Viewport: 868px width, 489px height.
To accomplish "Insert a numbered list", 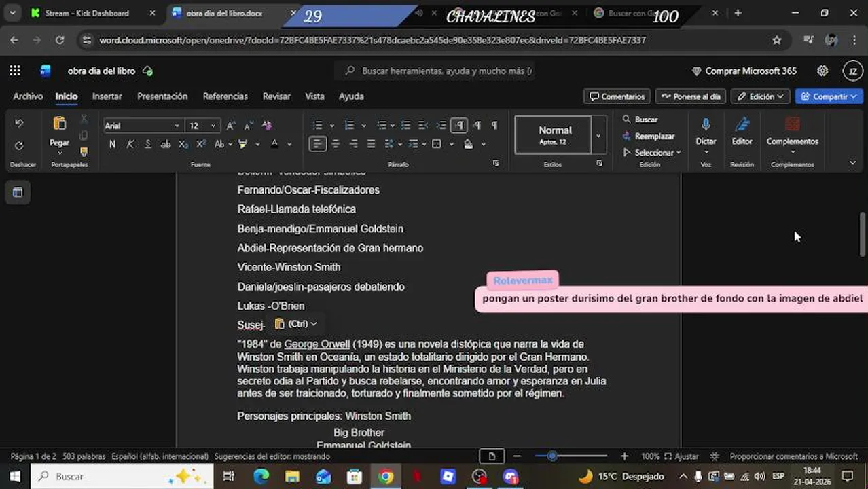I will (x=350, y=126).
